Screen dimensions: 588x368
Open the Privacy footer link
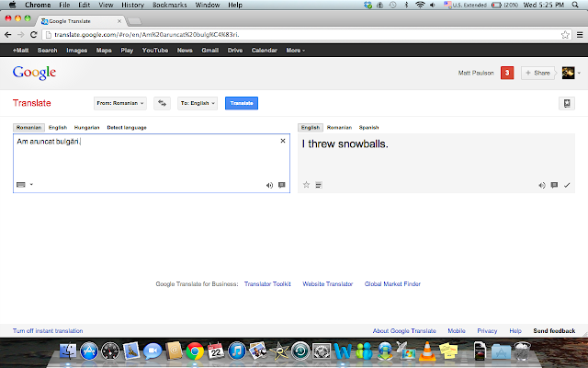[x=487, y=331]
